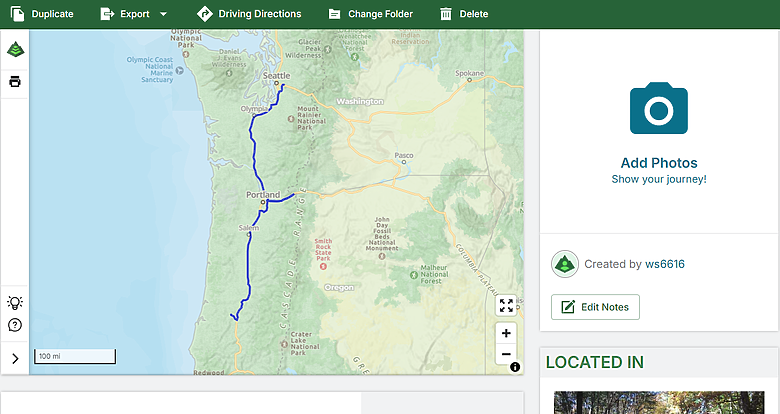This screenshot has height=414, width=780.
Task: Click the Duplicate pages icon
Action: click(17, 14)
